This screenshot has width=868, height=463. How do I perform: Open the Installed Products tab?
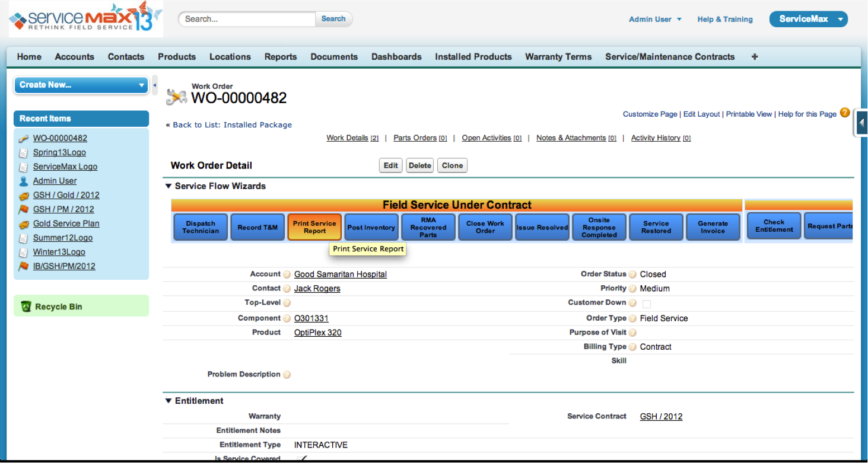473,57
